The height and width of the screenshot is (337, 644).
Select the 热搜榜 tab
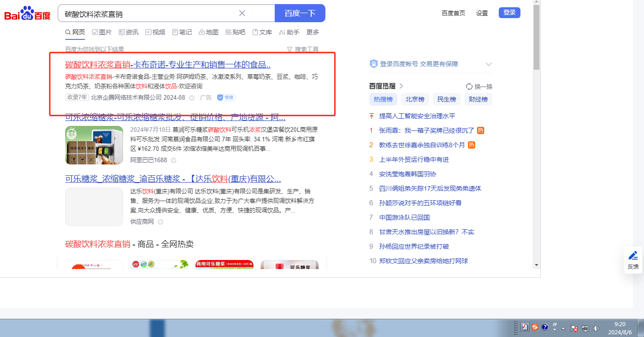pyautogui.click(x=383, y=99)
